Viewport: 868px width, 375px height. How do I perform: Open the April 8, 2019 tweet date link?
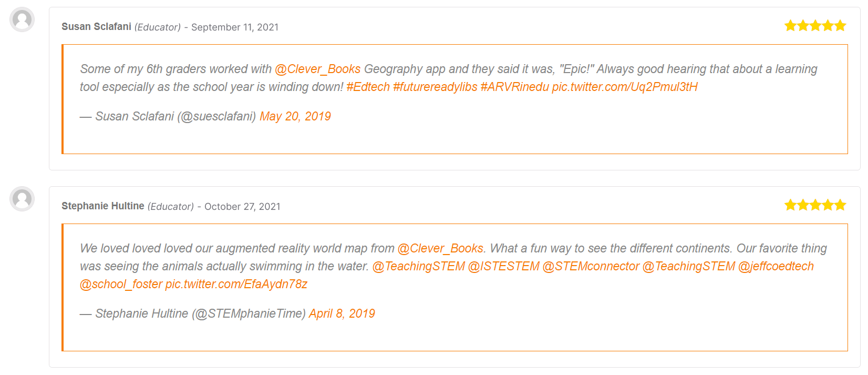point(342,313)
